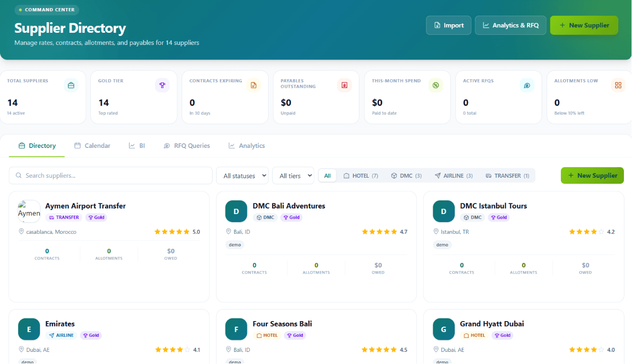
Task: Click Four Seasons Bali avatar F
Action: point(236,330)
